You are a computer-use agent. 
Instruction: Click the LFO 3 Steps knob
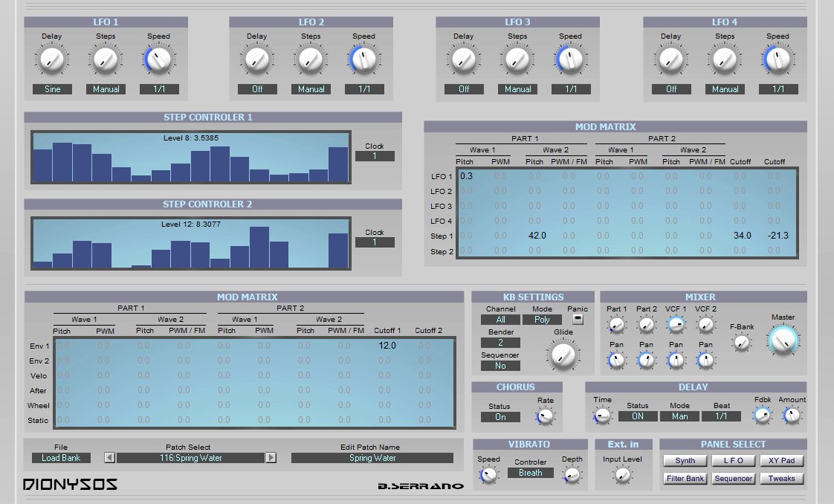coord(517,60)
